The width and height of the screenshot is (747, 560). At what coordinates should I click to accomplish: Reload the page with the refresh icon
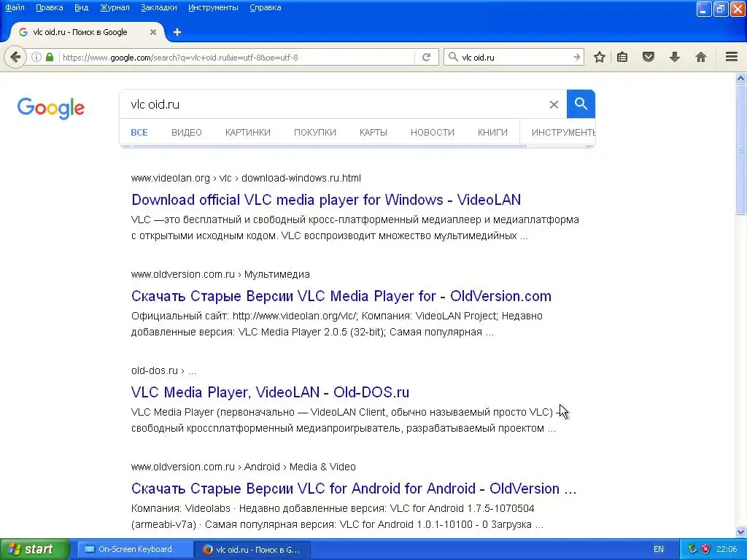(426, 57)
